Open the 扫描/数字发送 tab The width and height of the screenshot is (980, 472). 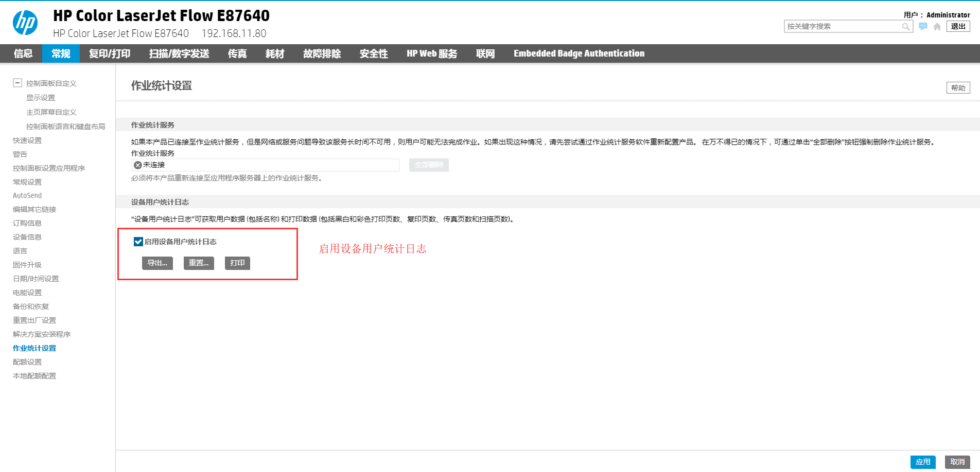coord(179,53)
